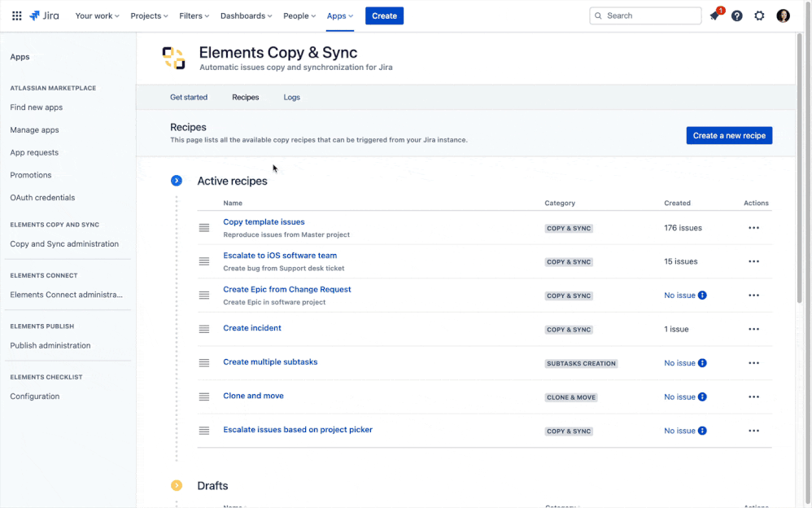Open Jira settings via the gear icon

click(759, 15)
